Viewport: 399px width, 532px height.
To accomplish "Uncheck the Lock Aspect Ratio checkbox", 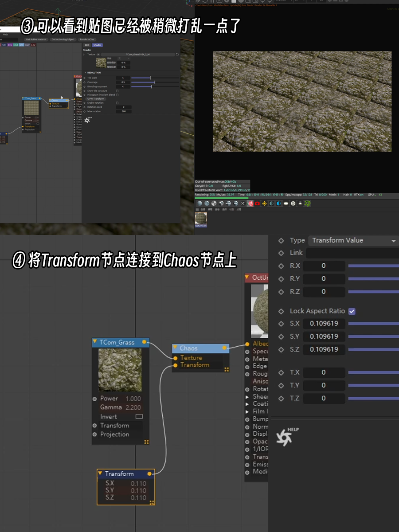I will click(352, 311).
